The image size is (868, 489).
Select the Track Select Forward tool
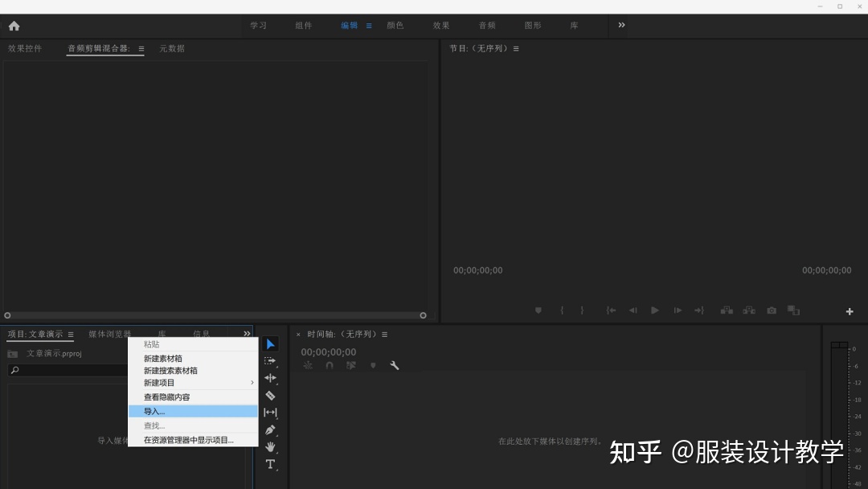point(270,361)
